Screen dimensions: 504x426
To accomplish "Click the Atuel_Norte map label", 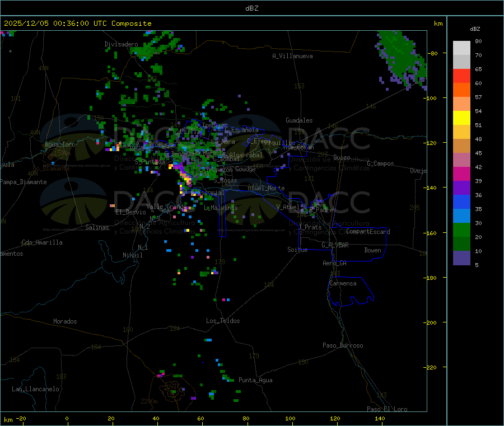I will pos(266,188).
